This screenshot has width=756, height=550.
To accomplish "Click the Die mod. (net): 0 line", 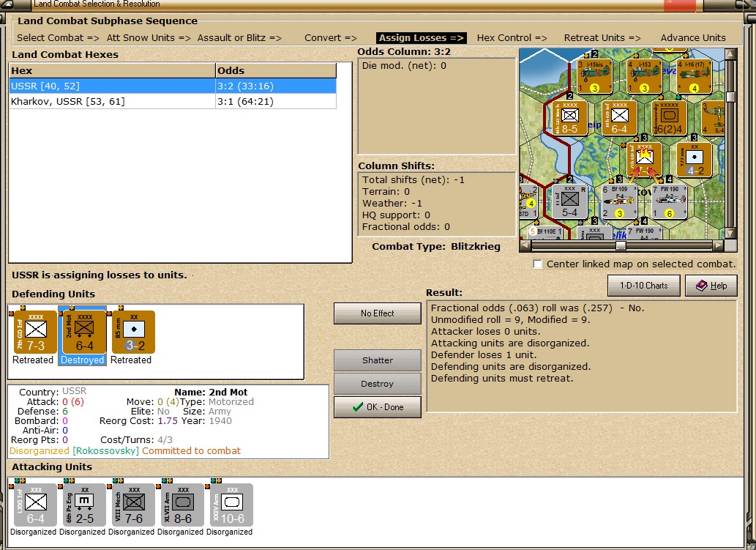I will click(x=404, y=66).
